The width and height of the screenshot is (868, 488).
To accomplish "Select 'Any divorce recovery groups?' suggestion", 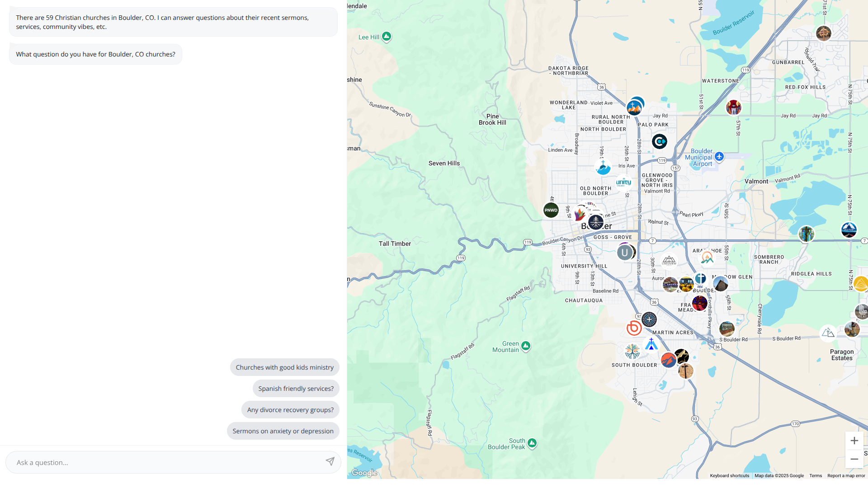I will pos(290,410).
